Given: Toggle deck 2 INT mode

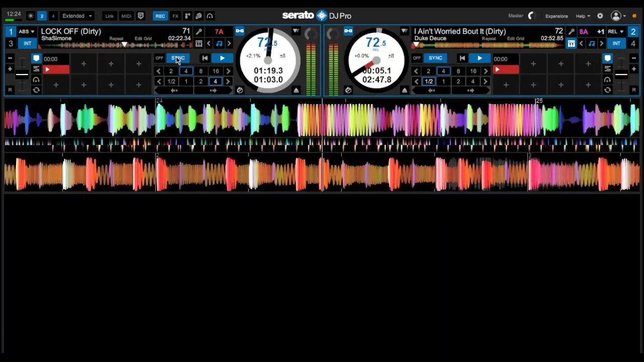Looking at the screenshot, I should point(616,44).
